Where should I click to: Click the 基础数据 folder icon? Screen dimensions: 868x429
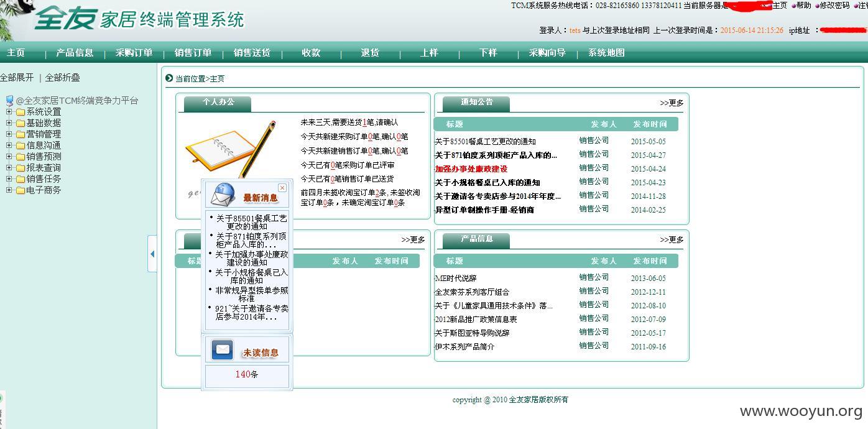point(21,124)
